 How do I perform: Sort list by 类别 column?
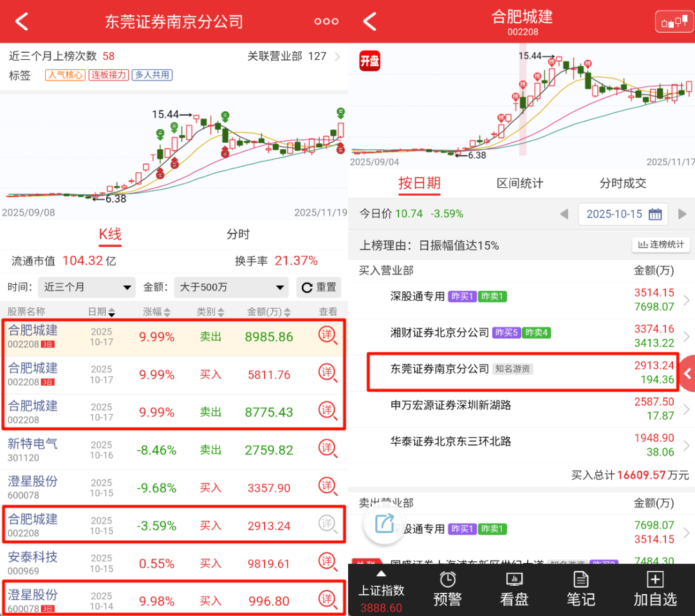[x=210, y=312]
